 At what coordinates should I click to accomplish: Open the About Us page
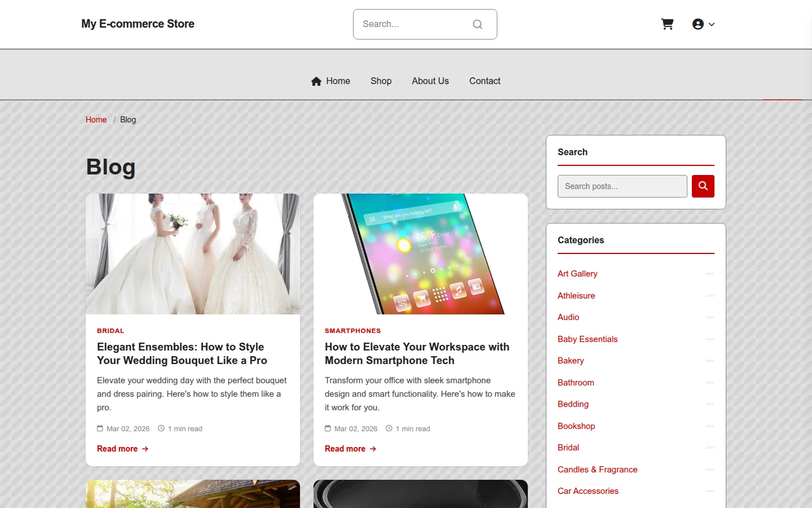(430, 81)
